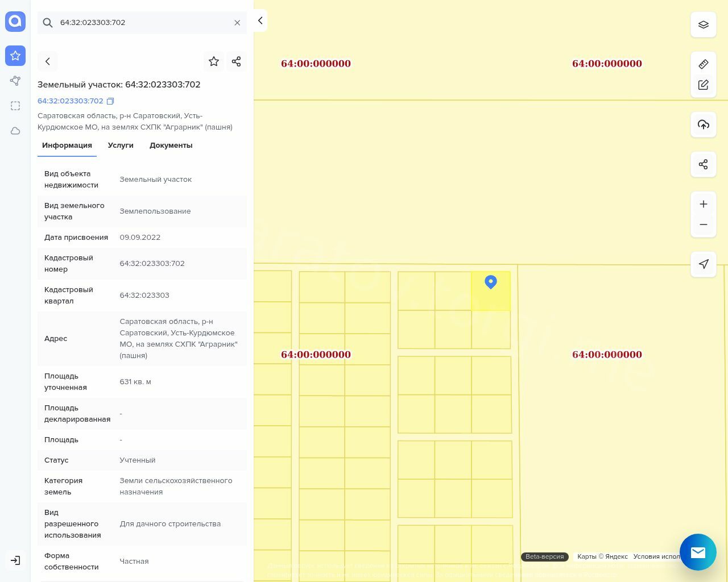Share the parcel via panel share icon
728x582 pixels.
point(236,61)
